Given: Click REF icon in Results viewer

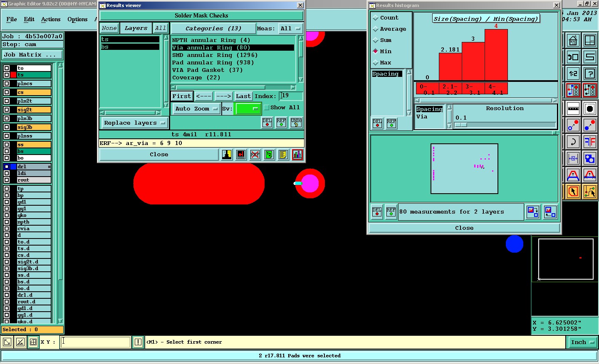Looking at the screenshot, I should (x=282, y=123).
